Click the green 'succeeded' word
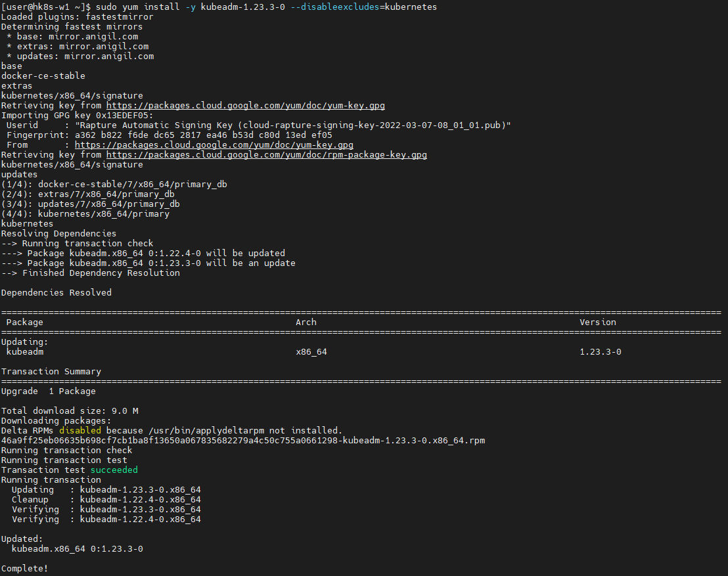 pyautogui.click(x=114, y=470)
